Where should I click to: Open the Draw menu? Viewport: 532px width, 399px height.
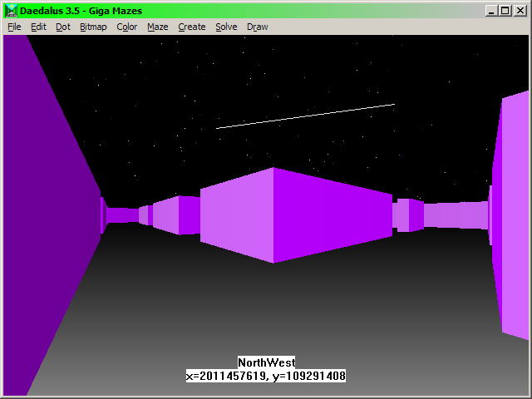(x=258, y=27)
